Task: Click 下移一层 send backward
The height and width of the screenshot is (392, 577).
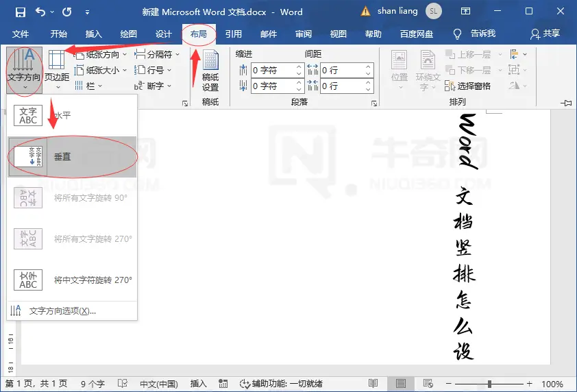Action: (x=474, y=70)
